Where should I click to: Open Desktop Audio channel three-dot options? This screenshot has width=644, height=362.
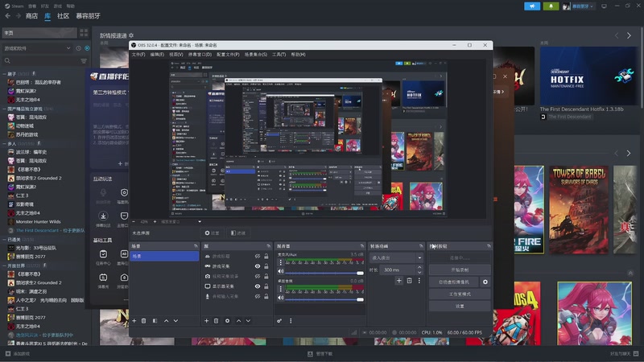(280, 289)
